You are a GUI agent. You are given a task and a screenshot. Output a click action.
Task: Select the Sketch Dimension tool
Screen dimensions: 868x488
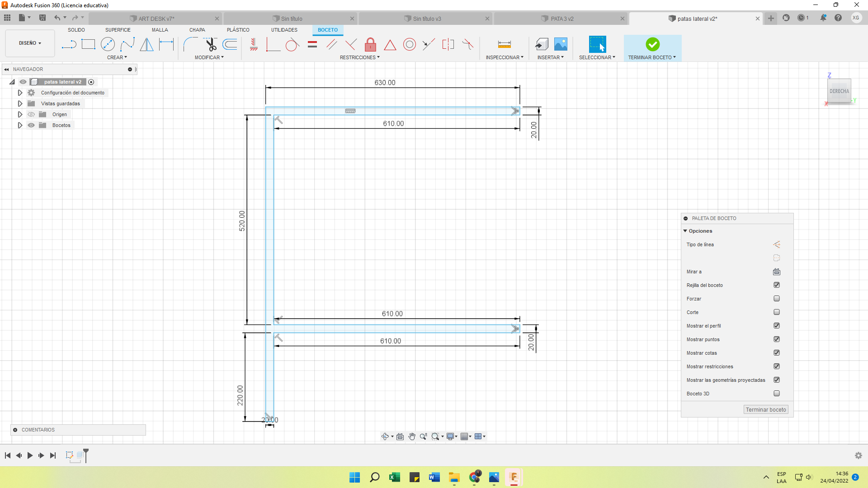[166, 44]
